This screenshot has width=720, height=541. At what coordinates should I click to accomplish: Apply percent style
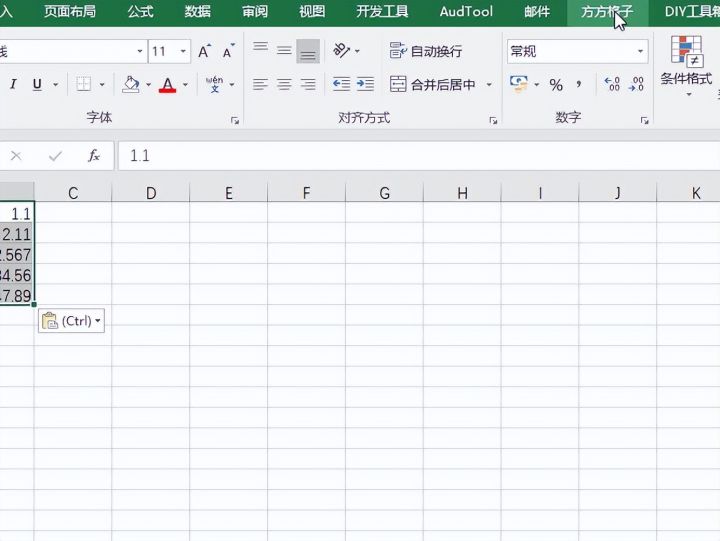[556, 85]
